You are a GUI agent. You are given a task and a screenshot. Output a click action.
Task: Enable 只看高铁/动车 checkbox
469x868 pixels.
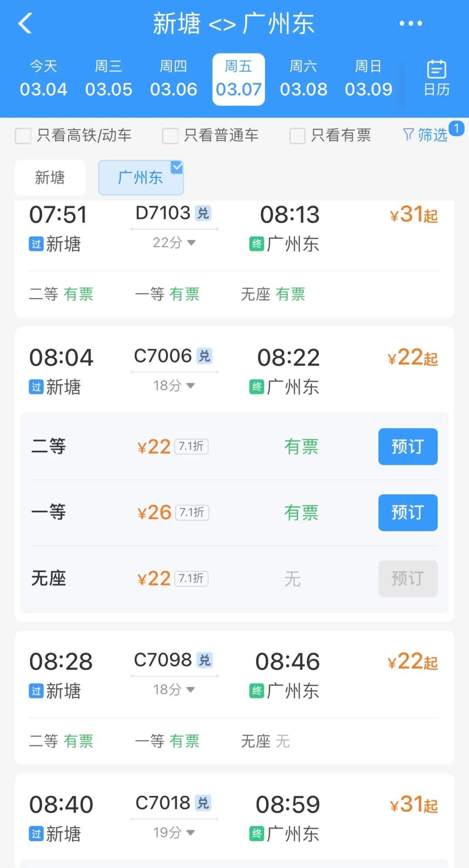pyautogui.click(x=23, y=136)
